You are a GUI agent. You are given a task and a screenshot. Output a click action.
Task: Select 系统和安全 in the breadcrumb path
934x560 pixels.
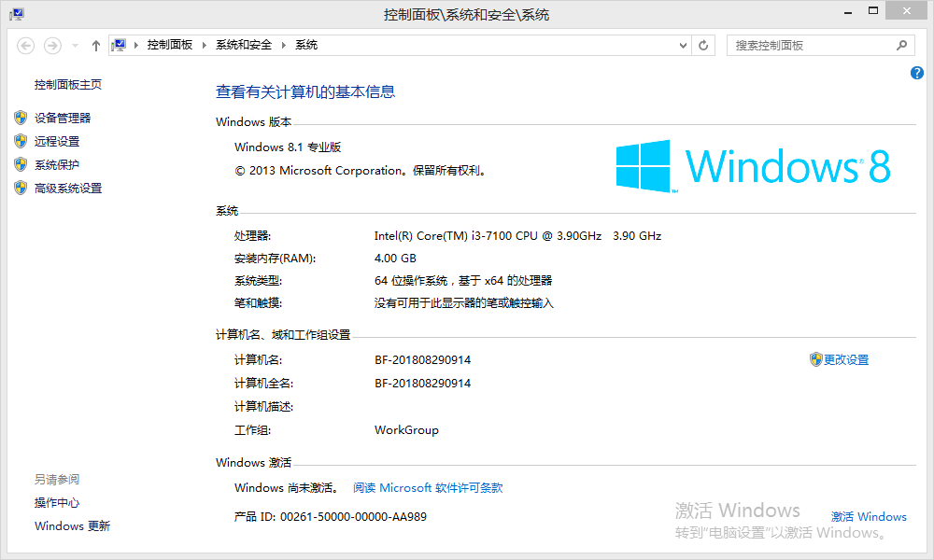(244, 45)
